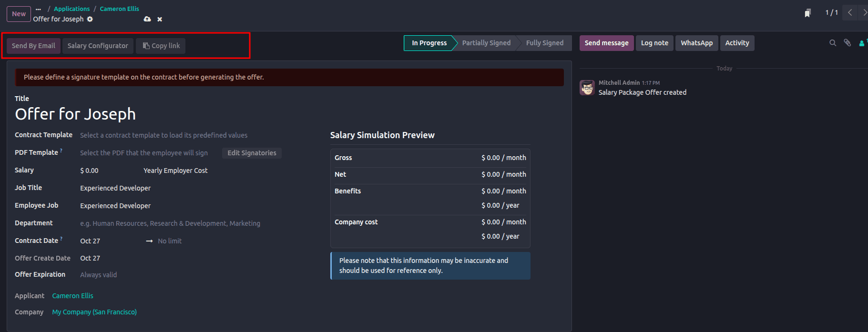868x332 pixels.
Task: Go to Cameron Ellis breadcrumb
Action: (x=119, y=9)
